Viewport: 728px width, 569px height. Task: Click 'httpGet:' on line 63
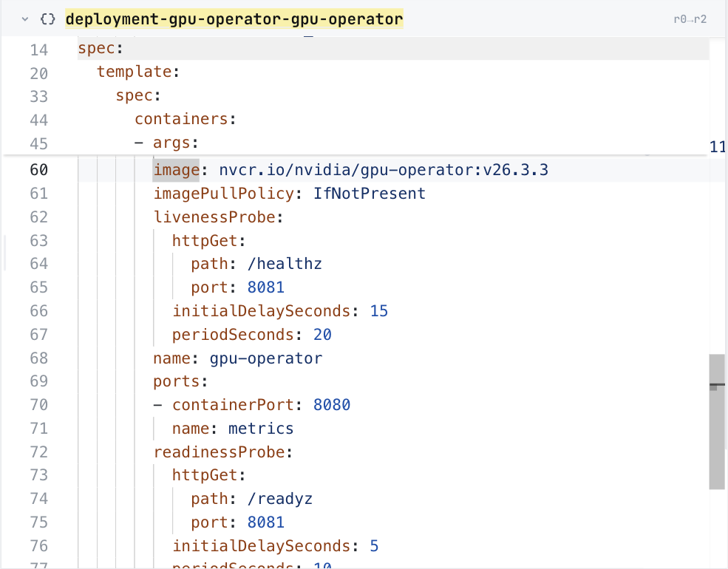click(x=208, y=241)
